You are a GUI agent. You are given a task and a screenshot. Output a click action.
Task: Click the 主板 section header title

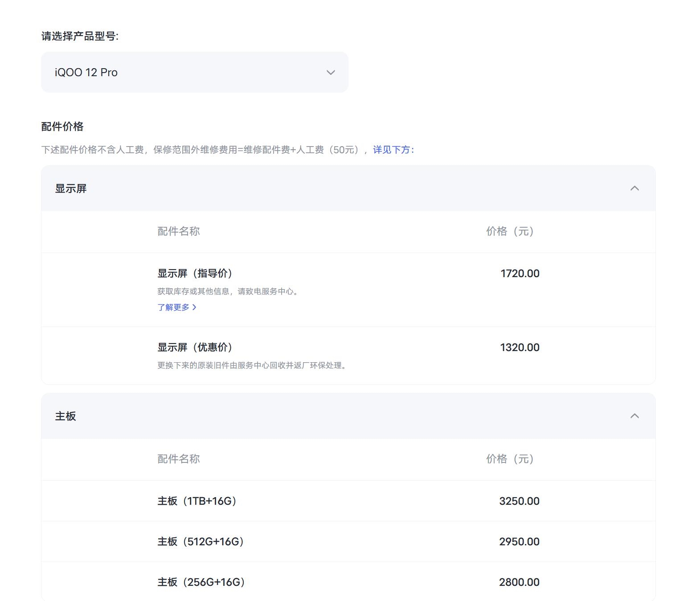65,416
